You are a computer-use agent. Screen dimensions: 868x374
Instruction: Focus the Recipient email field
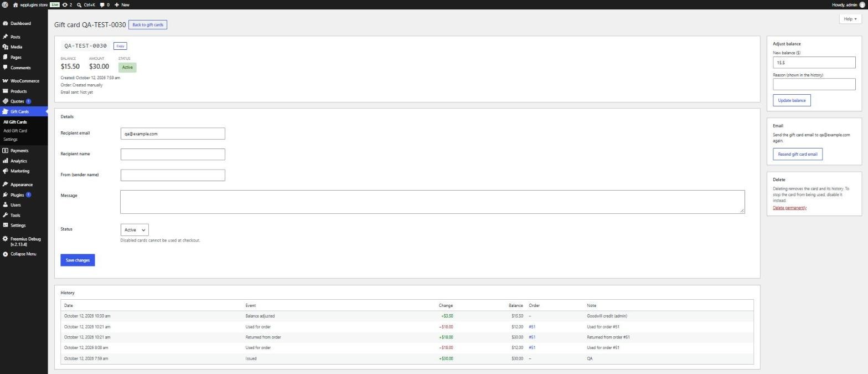(x=173, y=134)
